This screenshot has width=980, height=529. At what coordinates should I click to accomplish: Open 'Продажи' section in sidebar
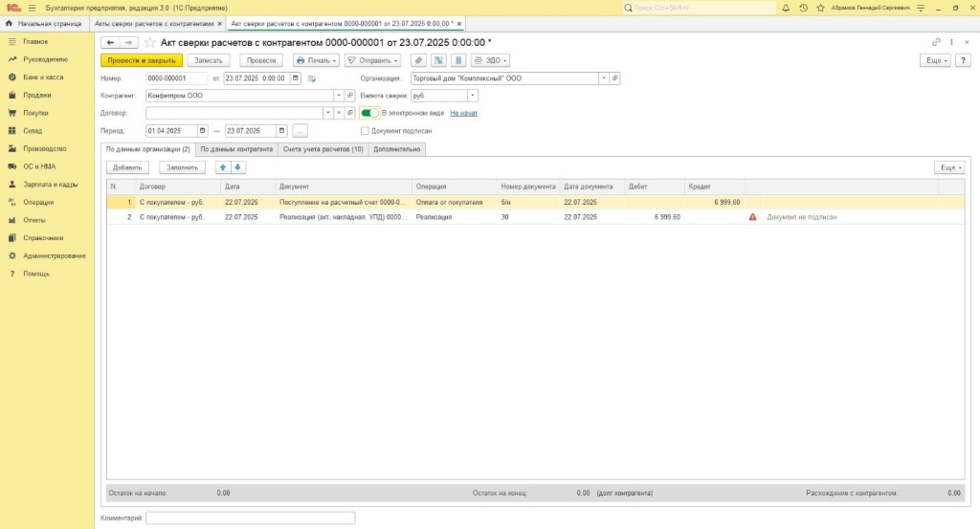[x=37, y=96]
